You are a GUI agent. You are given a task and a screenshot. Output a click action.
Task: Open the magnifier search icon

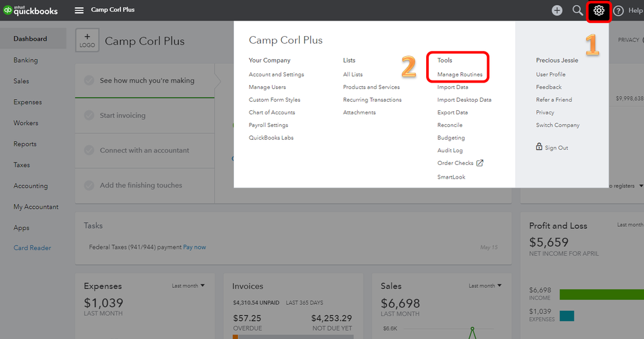[x=578, y=11]
